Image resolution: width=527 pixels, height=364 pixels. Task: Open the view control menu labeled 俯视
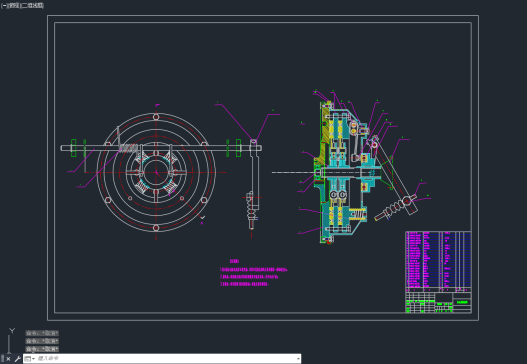point(14,6)
